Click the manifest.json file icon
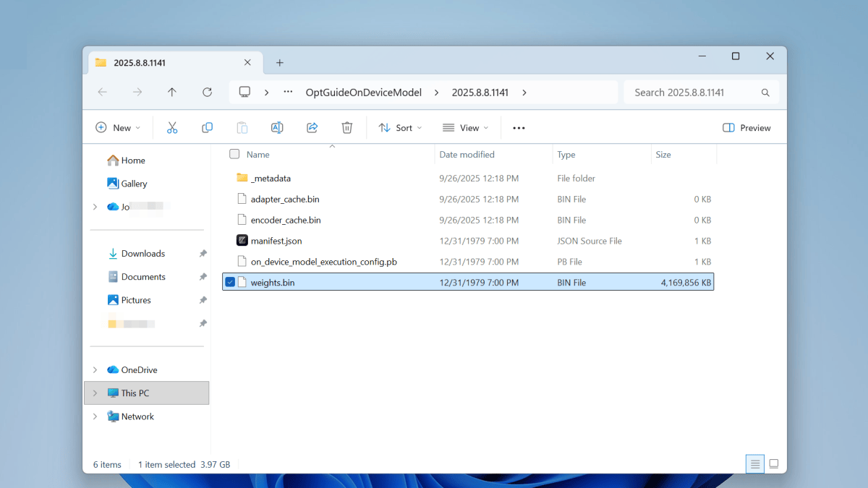868x488 pixels. pos(242,241)
